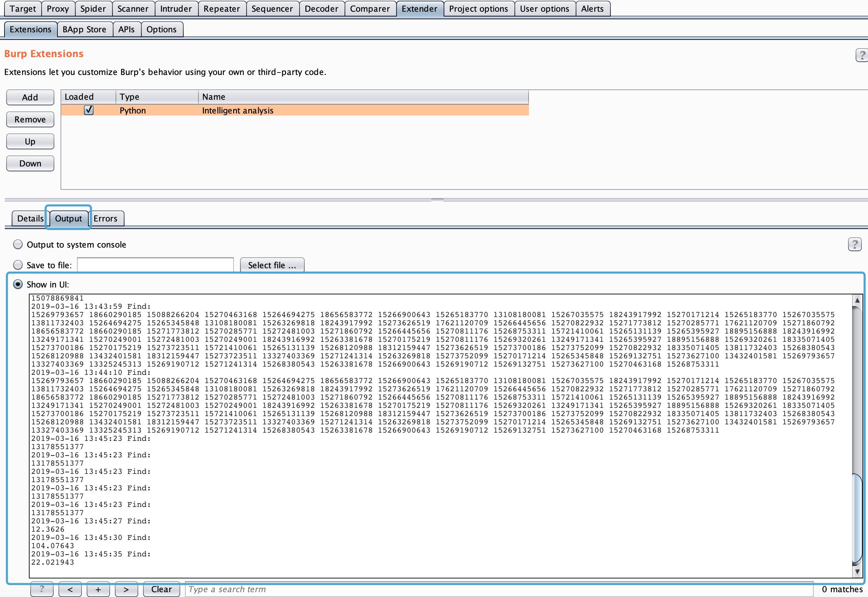Focus the search term input field
This screenshot has width=868, height=597.
click(499, 589)
